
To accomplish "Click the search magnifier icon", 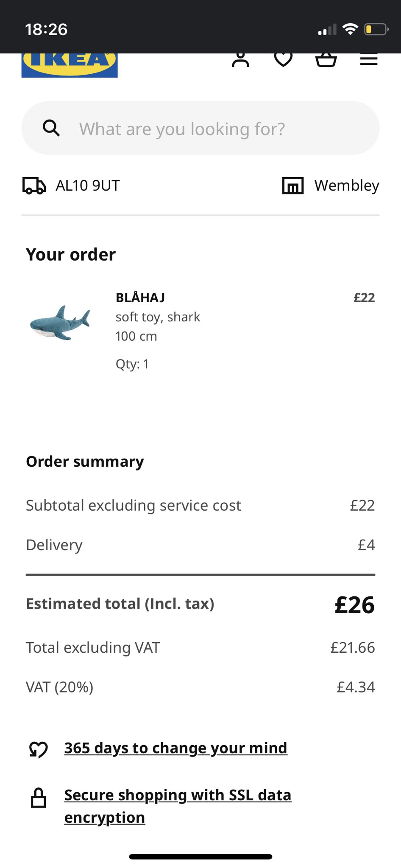I will (x=51, y=128).
